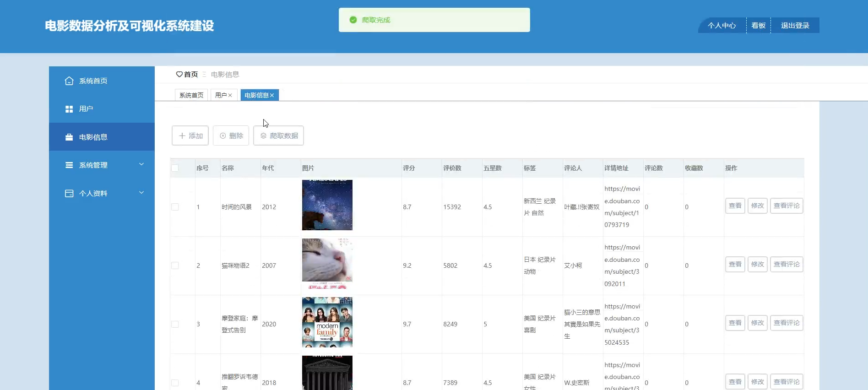
Task: Click the heart icon in breadcrumb
Action: click(x=179, y=74)
